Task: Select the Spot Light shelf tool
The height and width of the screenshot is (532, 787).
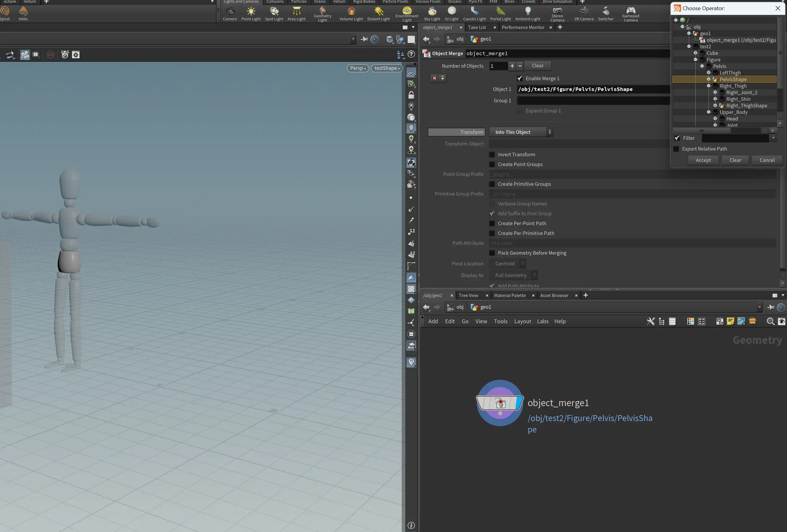Action: [274, 13]
